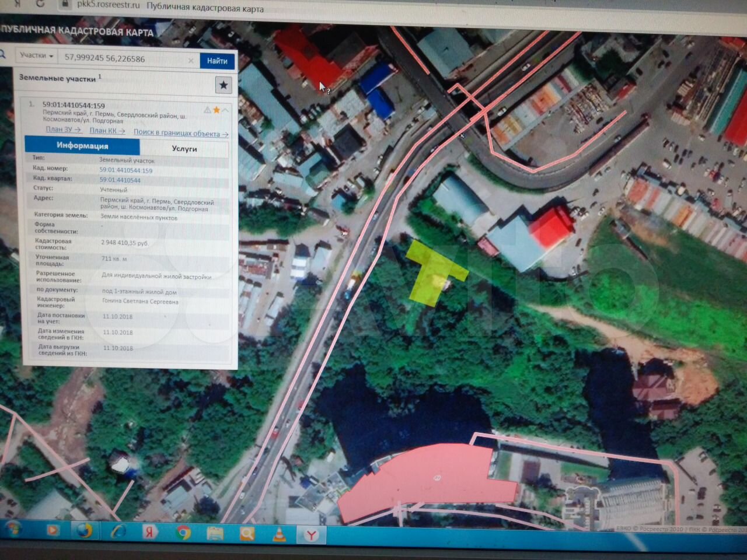
Task: Switch to the Услуги tab
Action: 184,149
